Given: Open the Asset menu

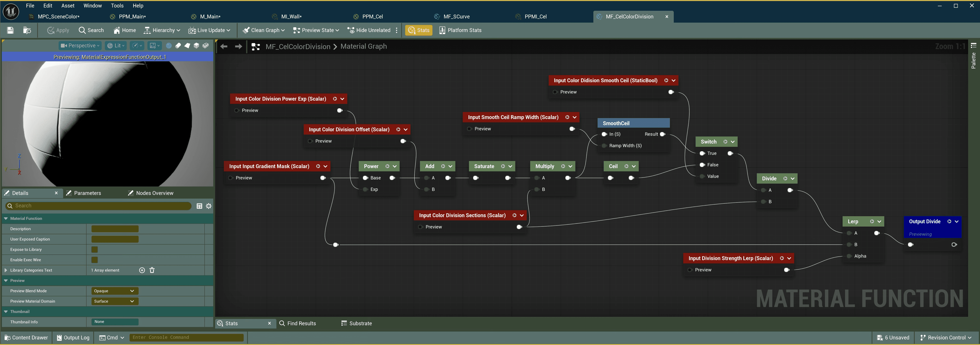Looking at the screenshot, I should 68,6.
